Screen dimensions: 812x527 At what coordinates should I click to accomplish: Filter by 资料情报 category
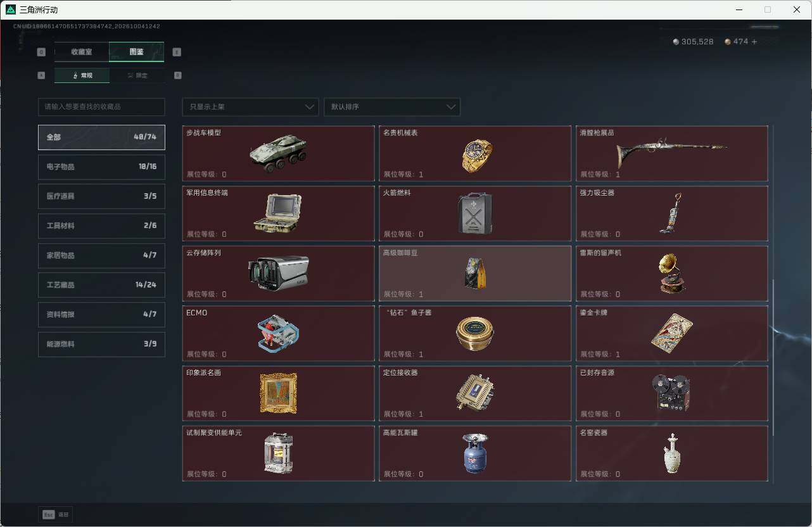click(101, 315)
